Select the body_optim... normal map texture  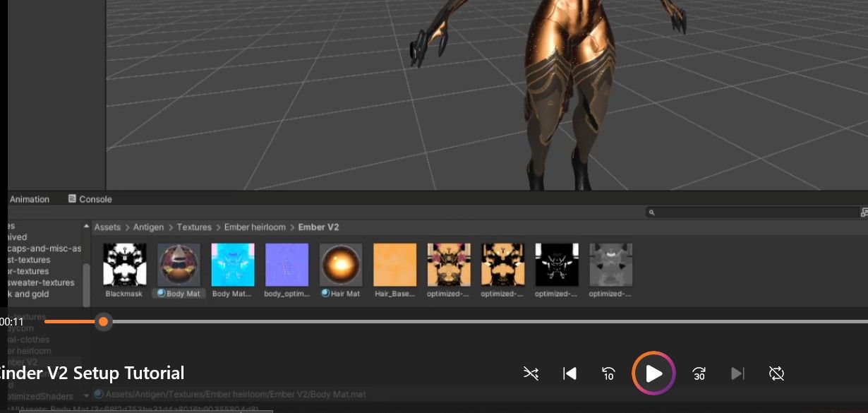287,265
